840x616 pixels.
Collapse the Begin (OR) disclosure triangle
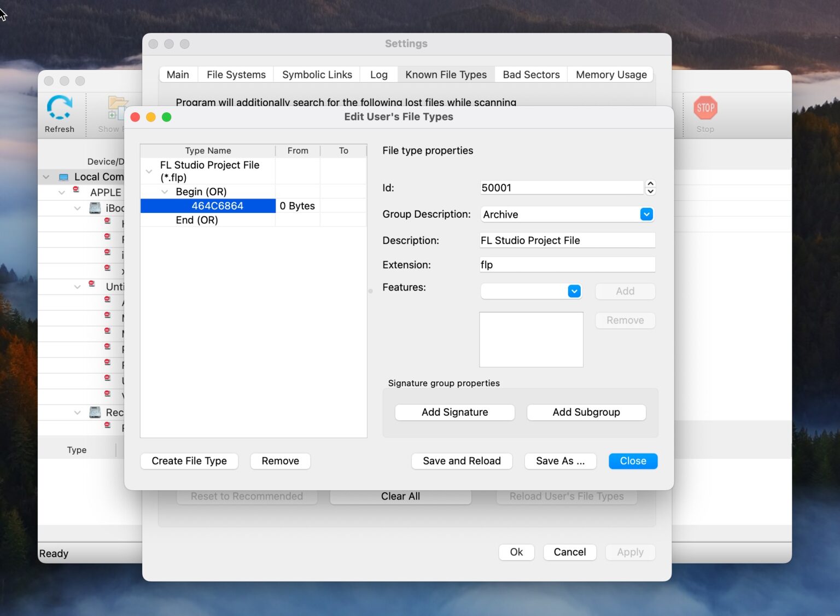[165, 191]
